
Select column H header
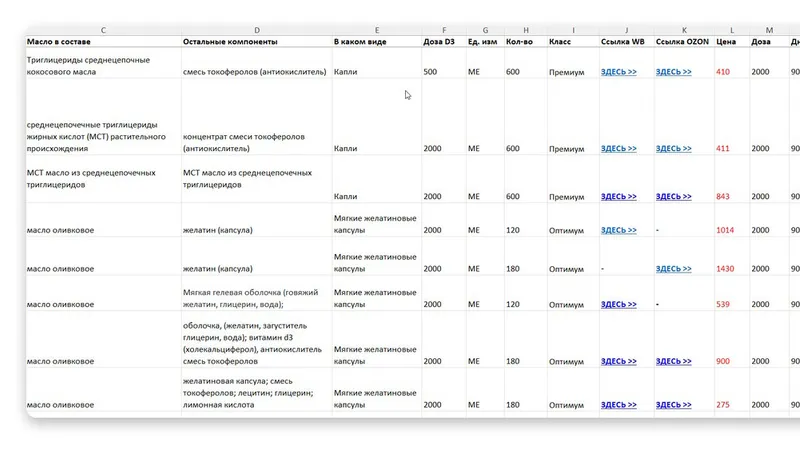pos(526,30)
